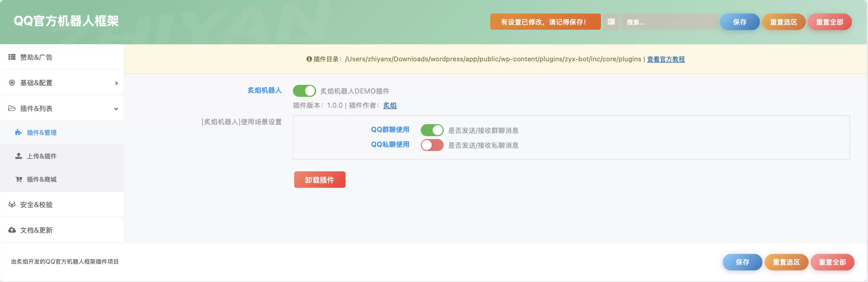Image resolution: width=868 pixels, height=282 pixels.
Task: Open the 基础&配置 menu item
Action: click(x=62, y=83)
